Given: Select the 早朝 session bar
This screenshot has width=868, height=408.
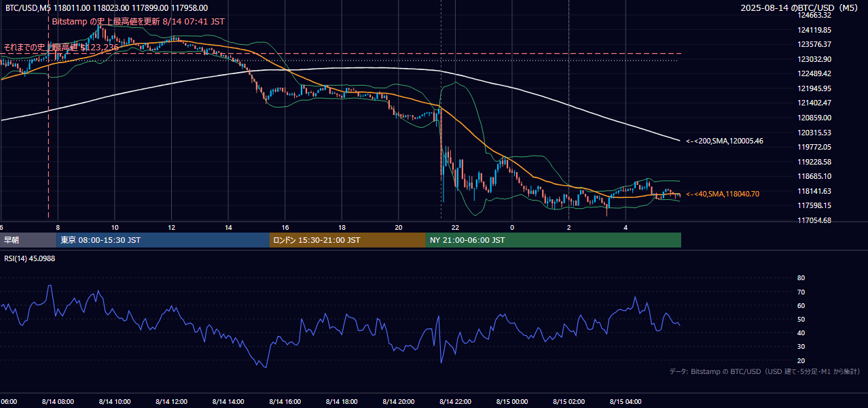Looking at the screenshot, I should [x=28, y=240].
